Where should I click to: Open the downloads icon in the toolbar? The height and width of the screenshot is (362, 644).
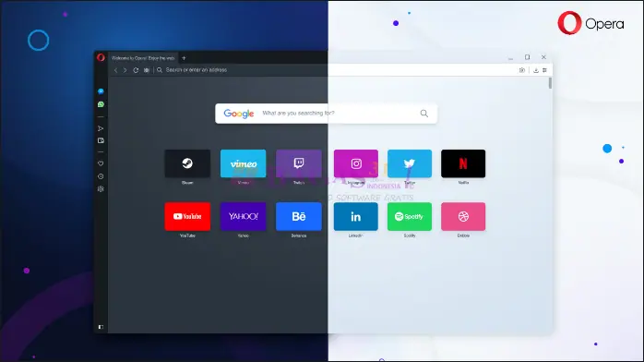click(536, 70)
